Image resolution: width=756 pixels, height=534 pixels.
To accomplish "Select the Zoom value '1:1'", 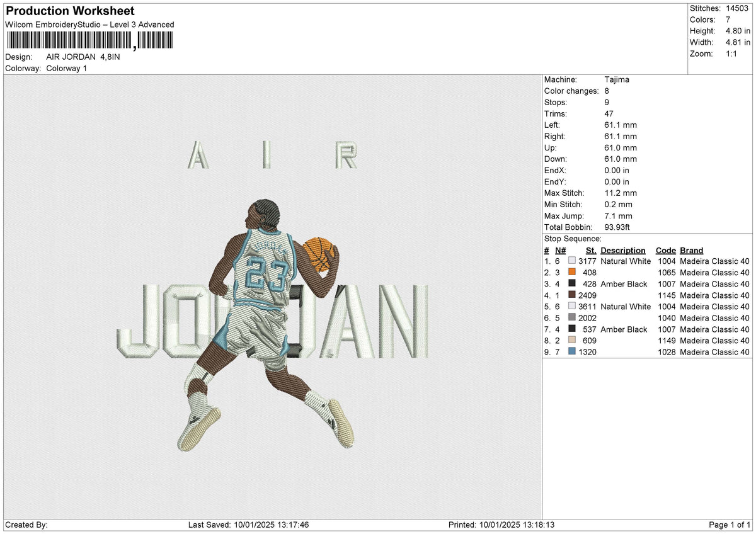I will pos(733,54).
